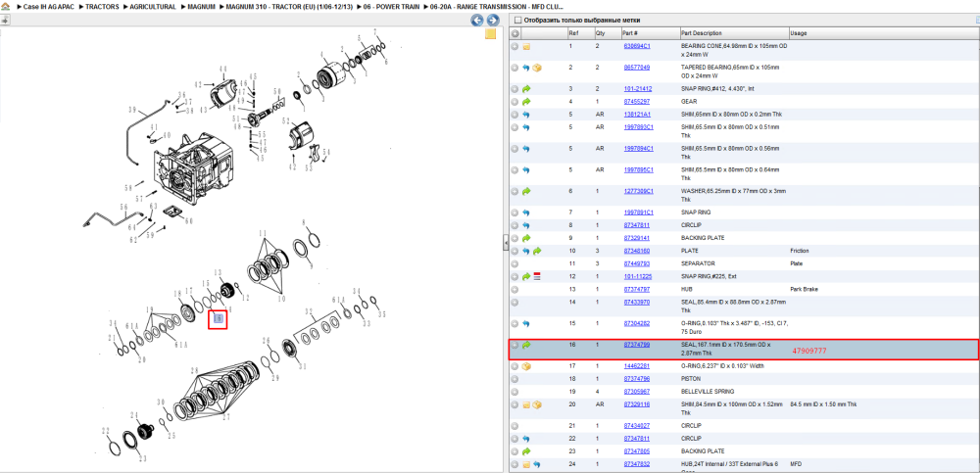Open 'MAGNUM' breadcrumb
The width and height of the screenshot is (980, 473).
click(x=201, y=7)
